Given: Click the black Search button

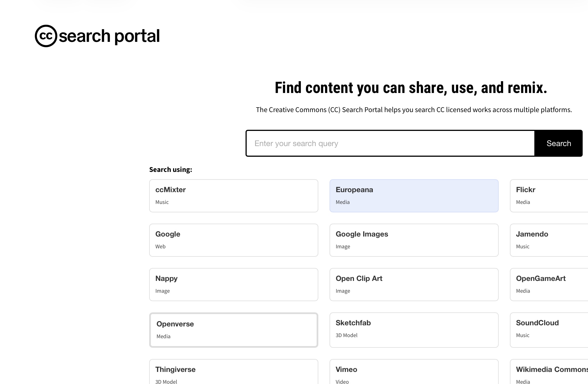Looking at the screenshot, I should [559, 143].
